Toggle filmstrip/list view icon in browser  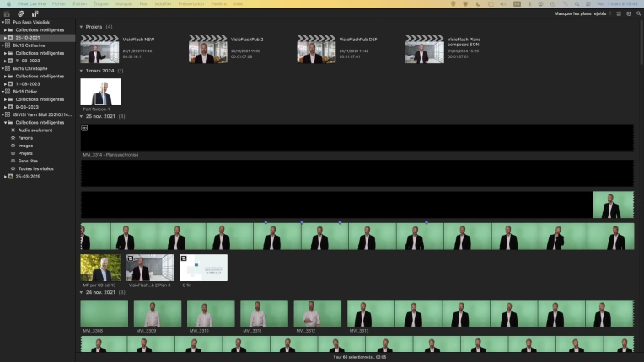click(619, 14)
